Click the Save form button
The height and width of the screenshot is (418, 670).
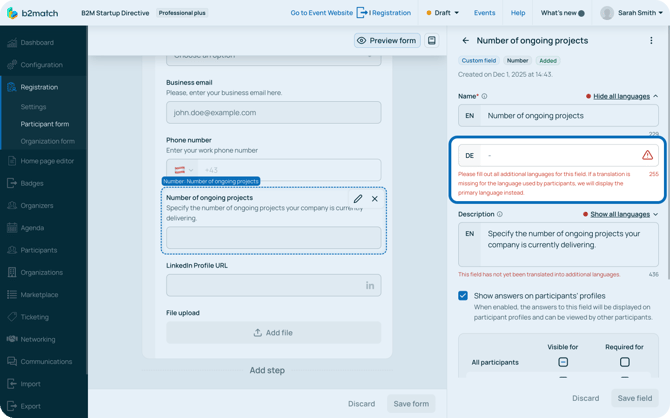(x=411, y=403)
